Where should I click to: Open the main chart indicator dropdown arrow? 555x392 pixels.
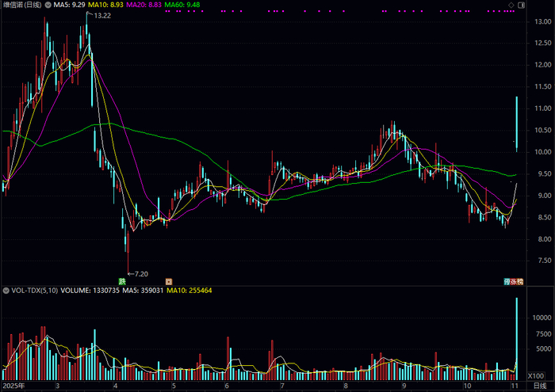[48, 5]
